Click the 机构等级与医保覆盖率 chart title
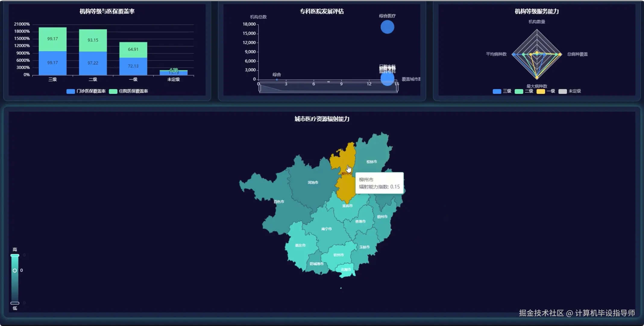Screen dimensions: 644x326 [107, 11]
